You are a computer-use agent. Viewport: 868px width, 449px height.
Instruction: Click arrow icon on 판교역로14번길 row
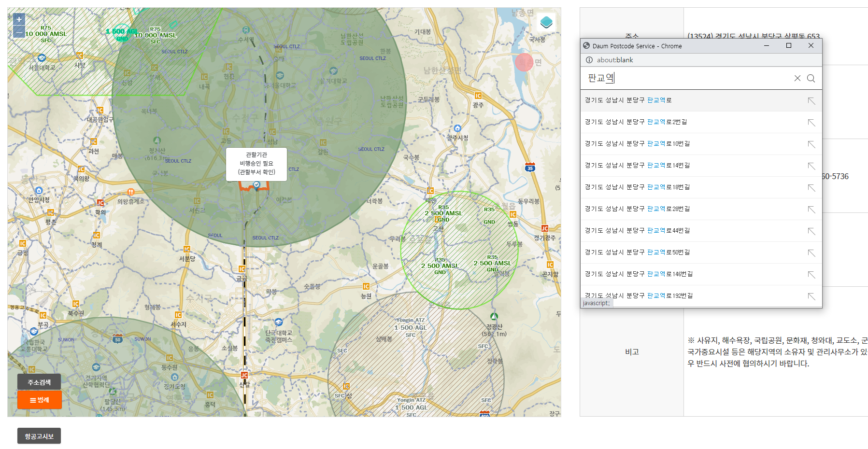811,166
